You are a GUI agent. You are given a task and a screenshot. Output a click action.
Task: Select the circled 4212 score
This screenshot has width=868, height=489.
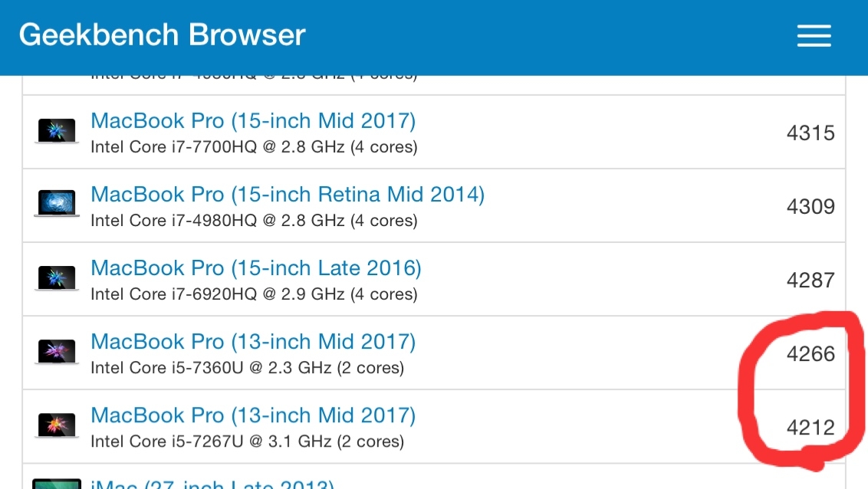pos(810,428)
